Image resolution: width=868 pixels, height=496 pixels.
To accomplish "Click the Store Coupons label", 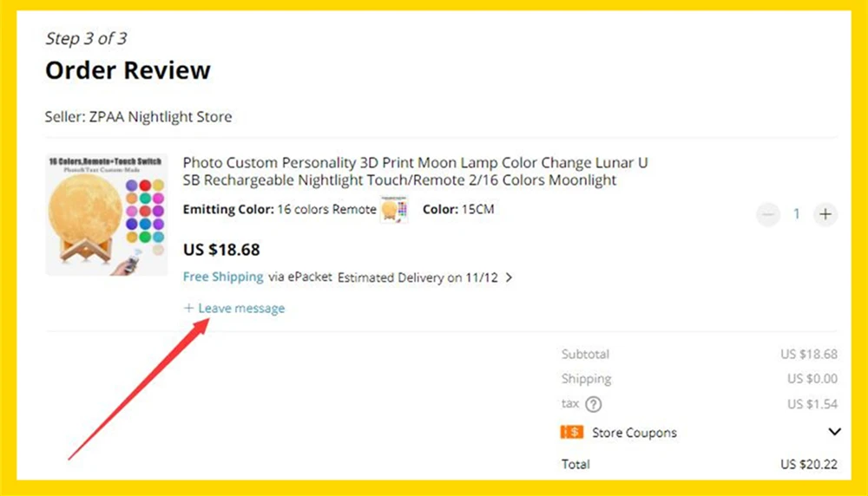I will coord(635,433).
